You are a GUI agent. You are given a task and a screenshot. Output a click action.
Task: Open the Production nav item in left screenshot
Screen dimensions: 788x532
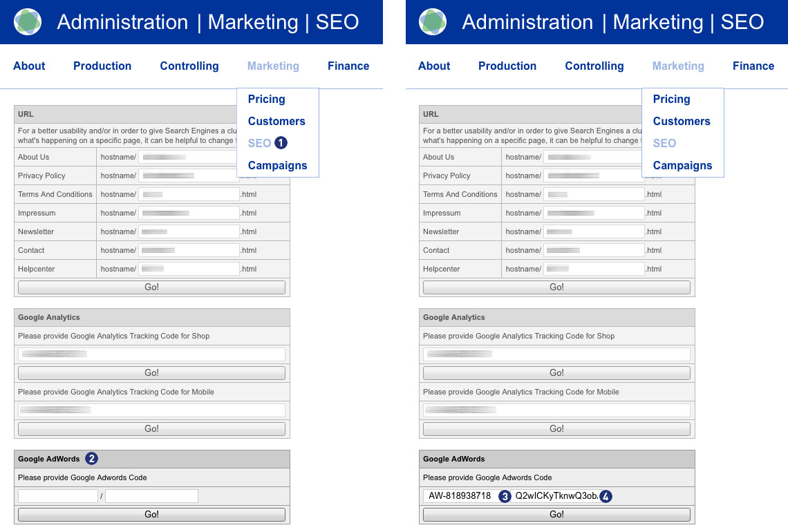point(102,66)
